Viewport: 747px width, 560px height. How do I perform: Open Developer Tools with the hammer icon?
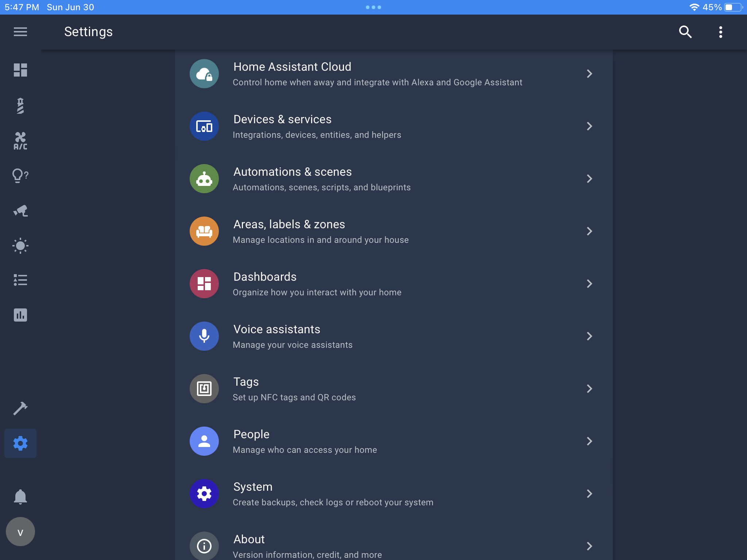(20, 408)
